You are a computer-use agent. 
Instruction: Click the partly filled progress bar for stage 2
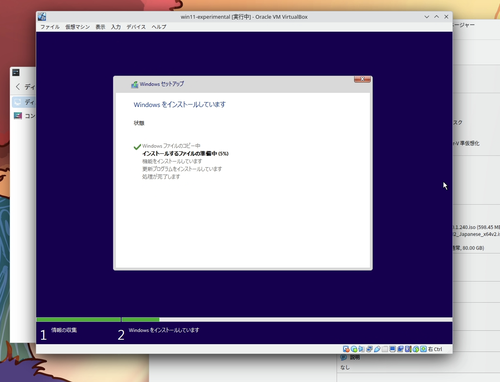click(x=287, y=319)
